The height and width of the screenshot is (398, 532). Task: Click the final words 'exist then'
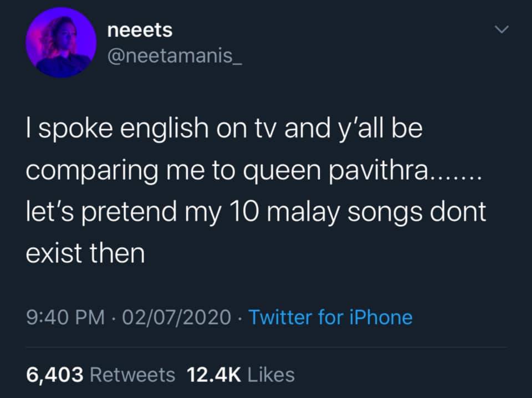[x=85, y=253]
